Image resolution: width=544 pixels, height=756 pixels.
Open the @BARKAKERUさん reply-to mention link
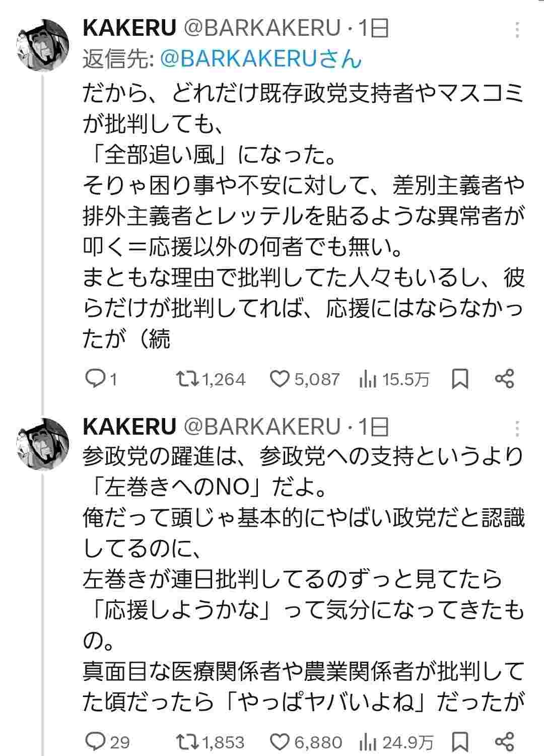pyautogui.click(x=261, y=59)
